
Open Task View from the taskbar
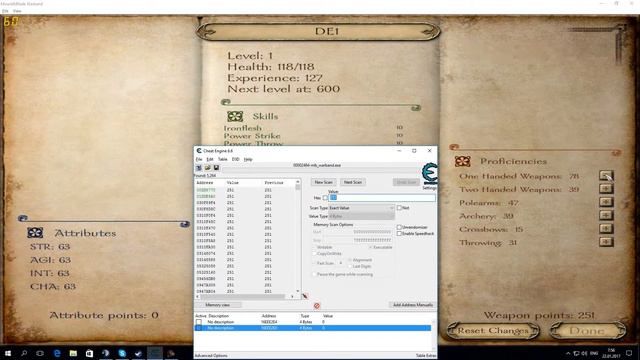pyautogui.click(x=40, y=353)
